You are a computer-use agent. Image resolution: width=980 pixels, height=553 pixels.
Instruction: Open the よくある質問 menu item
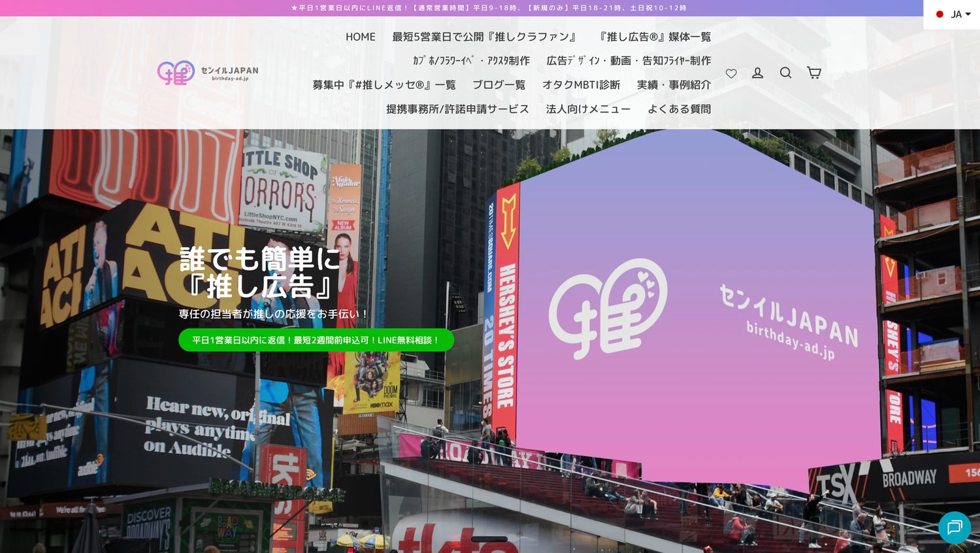(679, 109)
